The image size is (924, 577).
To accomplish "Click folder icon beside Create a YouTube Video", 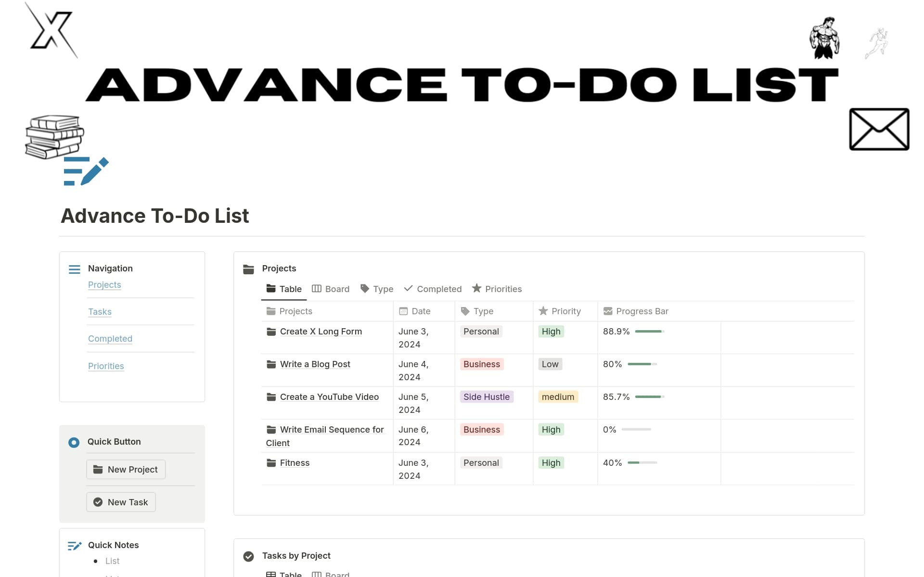I will 271,397.
